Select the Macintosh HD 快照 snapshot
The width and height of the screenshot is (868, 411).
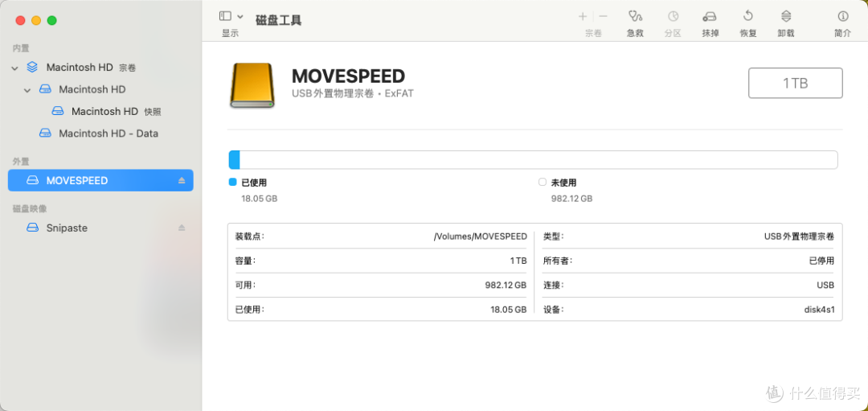pos(117,111)
